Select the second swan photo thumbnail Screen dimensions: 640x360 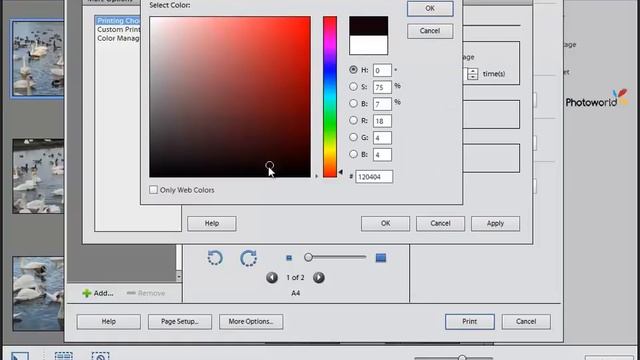tap(38, 176)
